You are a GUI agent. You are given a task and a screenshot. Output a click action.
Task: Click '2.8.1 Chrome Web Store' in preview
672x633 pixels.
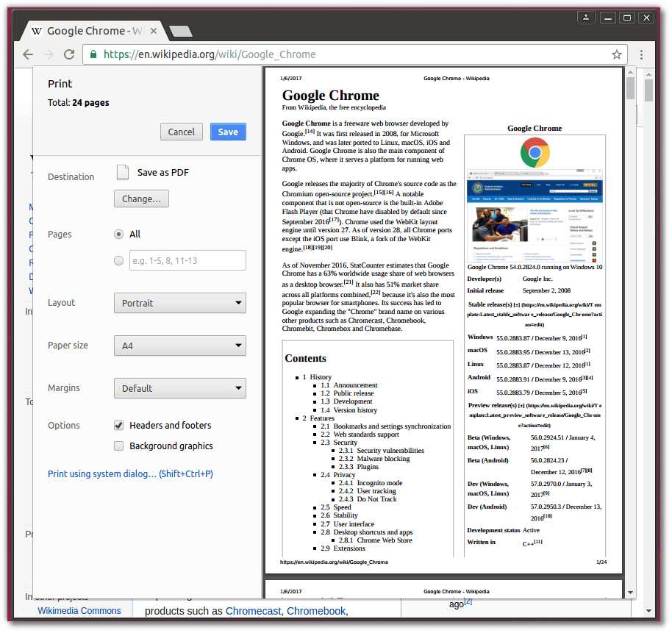[376, 540]
